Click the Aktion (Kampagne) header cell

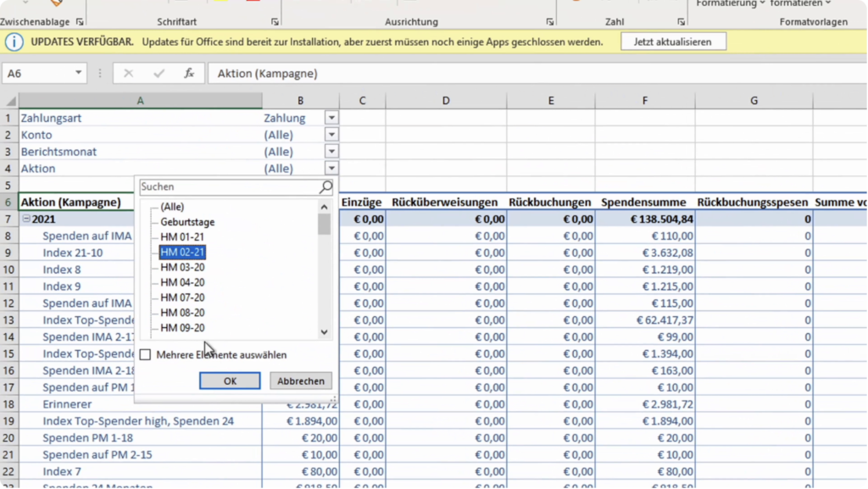point(76,203)
